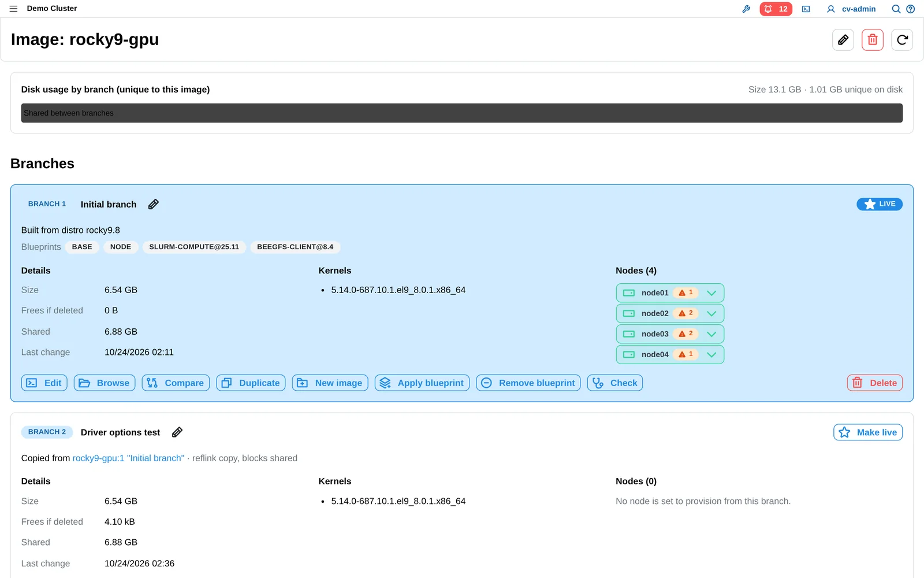Click node01 warning badge
Viewport: 924px width, 578px height.
pyautogui.click(x=685, y=293)
